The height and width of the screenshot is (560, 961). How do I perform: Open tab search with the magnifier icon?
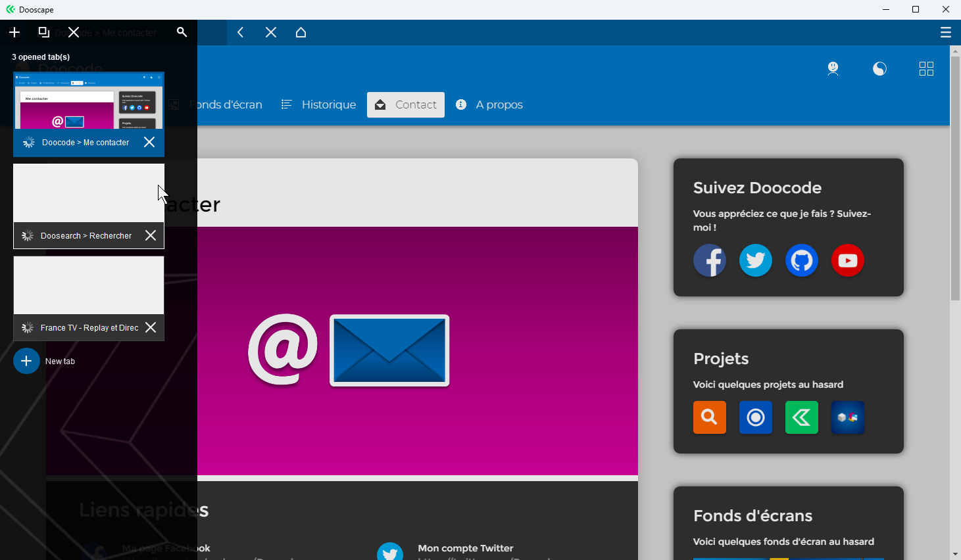[182, 32]
